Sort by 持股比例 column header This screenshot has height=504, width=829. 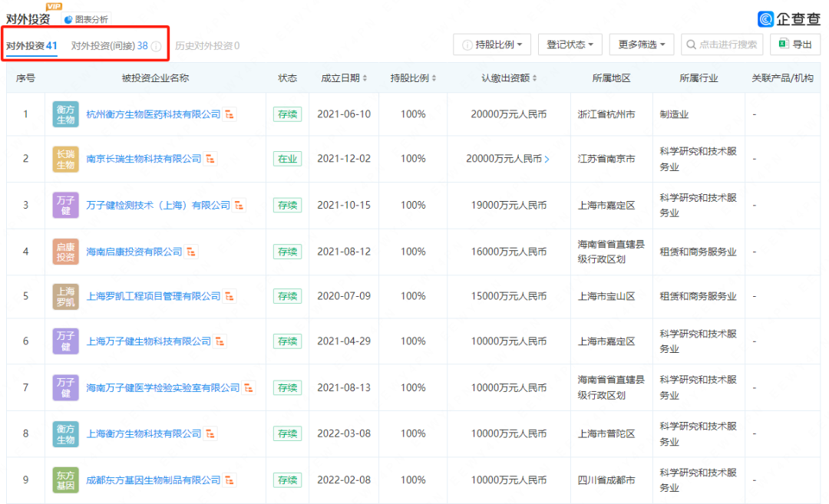(413, 78)
